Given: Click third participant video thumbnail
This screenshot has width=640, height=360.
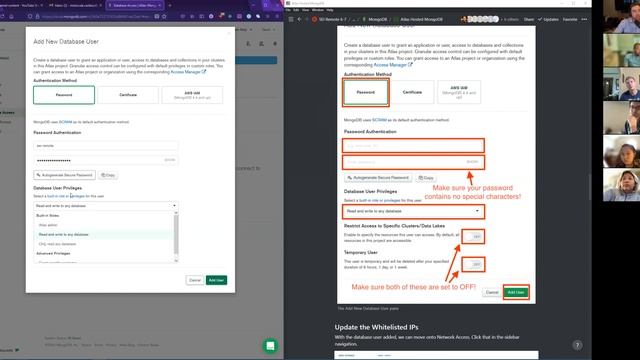Looking at the screenshot, I should coord(622,84).
